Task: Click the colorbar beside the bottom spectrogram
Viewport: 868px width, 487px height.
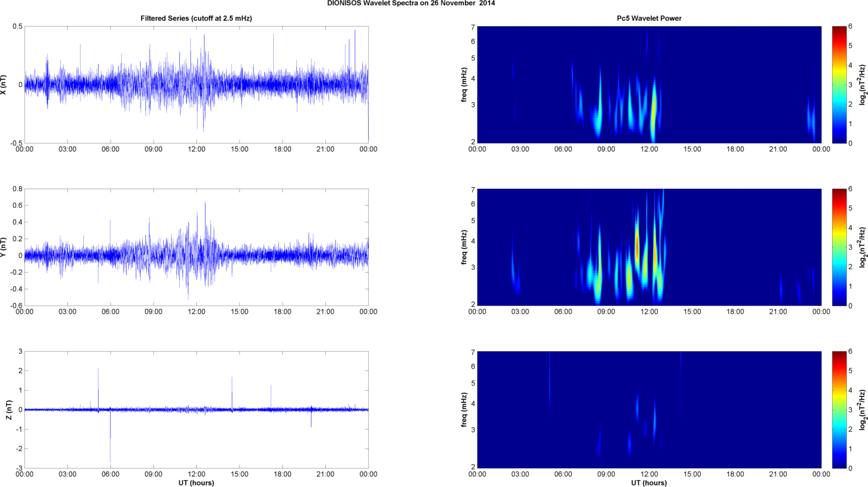Action: tap(839, 410)
